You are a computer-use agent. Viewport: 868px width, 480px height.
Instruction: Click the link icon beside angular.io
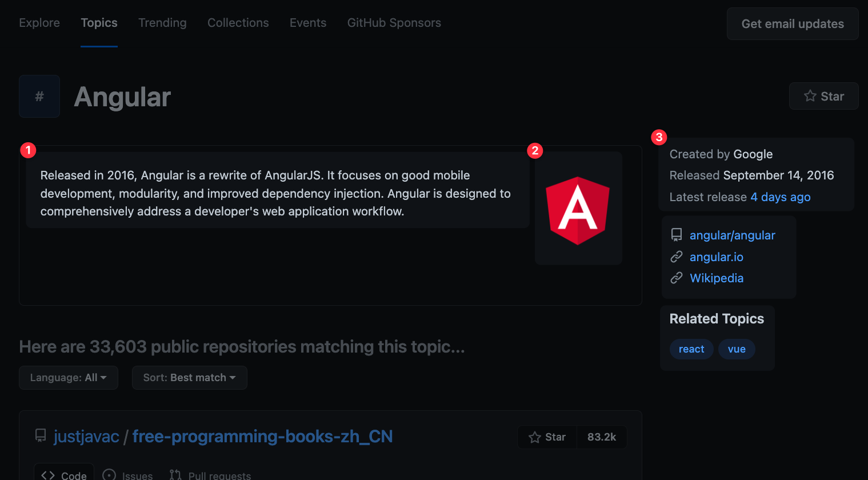pyautogui.click(x=677, y=256)
